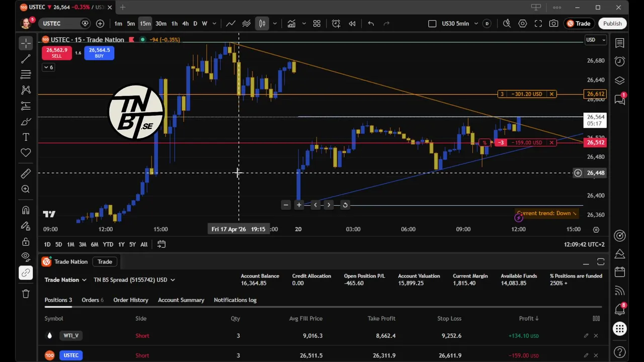Open the chats panel in right sidebar
The width and height of the screenshot is (644, 362).
click(x=620, y=100)
